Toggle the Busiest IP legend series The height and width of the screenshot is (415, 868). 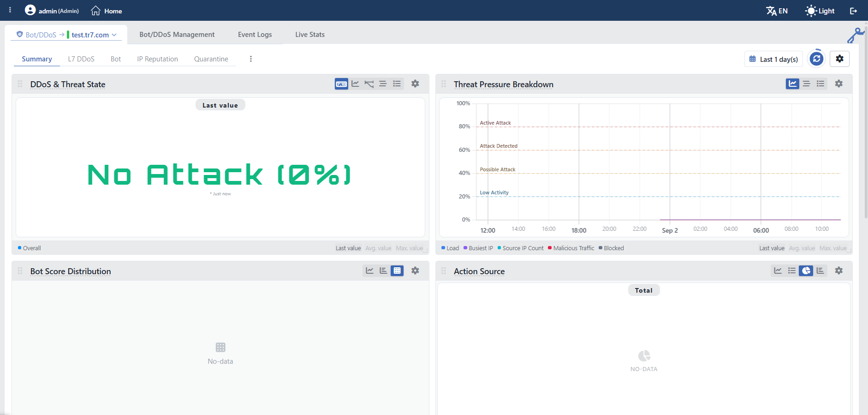click(x=478, y=248)
